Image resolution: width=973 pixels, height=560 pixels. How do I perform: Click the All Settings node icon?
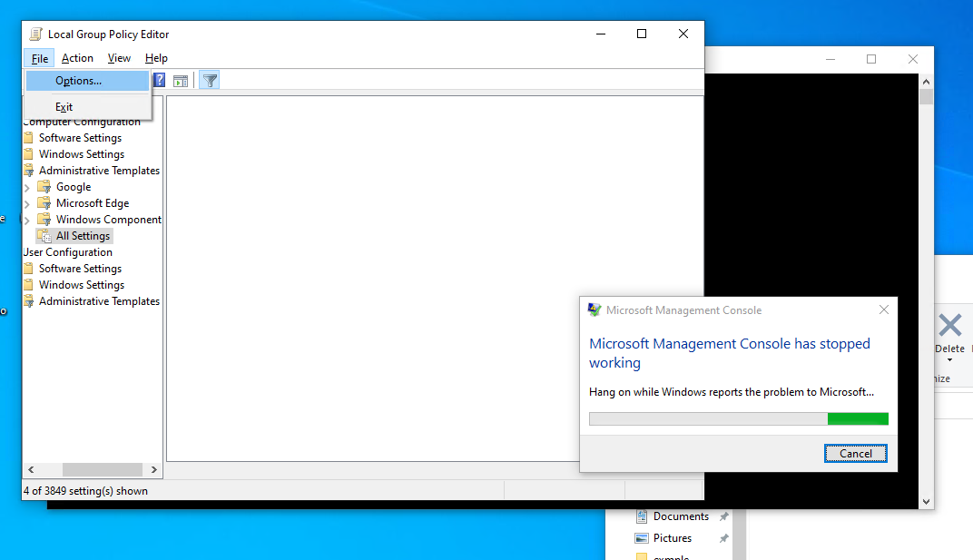44,236
